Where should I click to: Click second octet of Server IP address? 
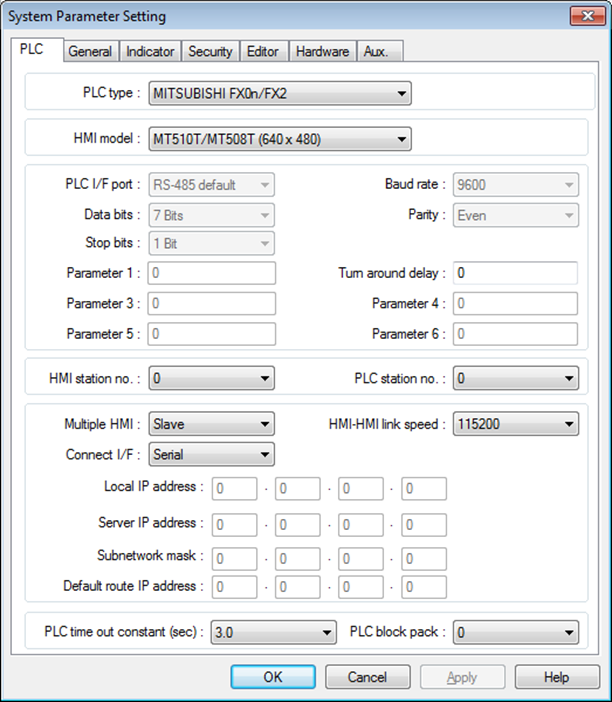pyautogui.click(x=298, y=525)
